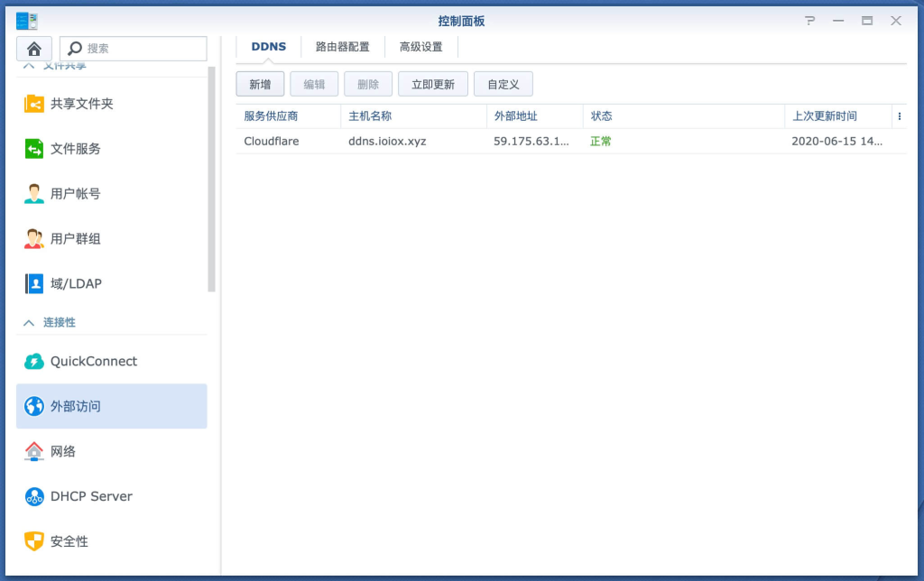Click the home icon above the sidebar
Screen dimensions: 924x581
point(33,48)
